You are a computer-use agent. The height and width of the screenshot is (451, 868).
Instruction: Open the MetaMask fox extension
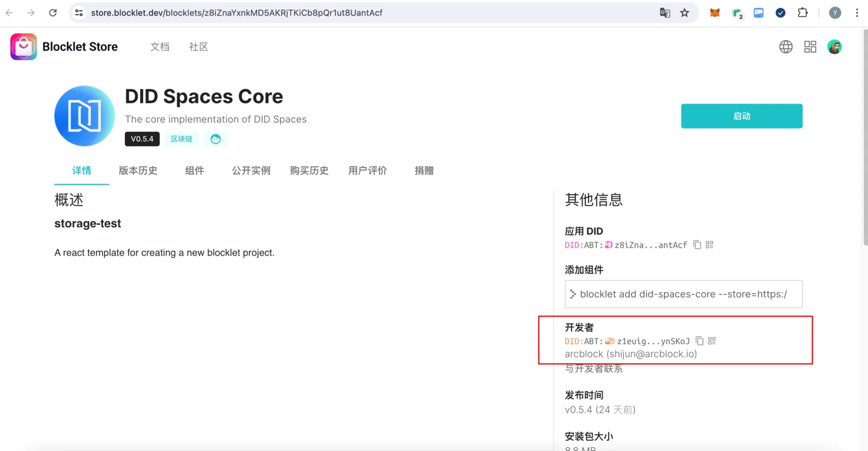[x=715, y=12]
